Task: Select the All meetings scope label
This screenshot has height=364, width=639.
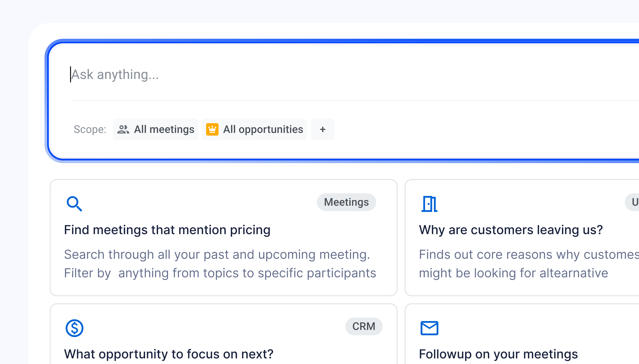Action: 164,129
